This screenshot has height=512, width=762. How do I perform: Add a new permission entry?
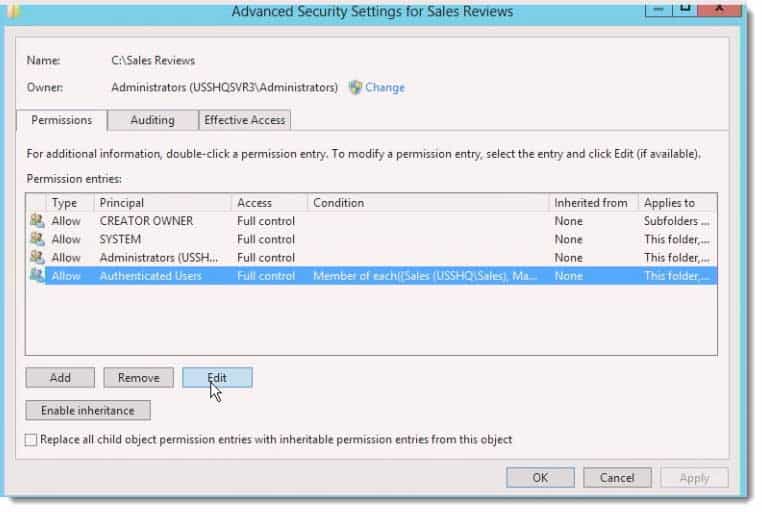60,377
